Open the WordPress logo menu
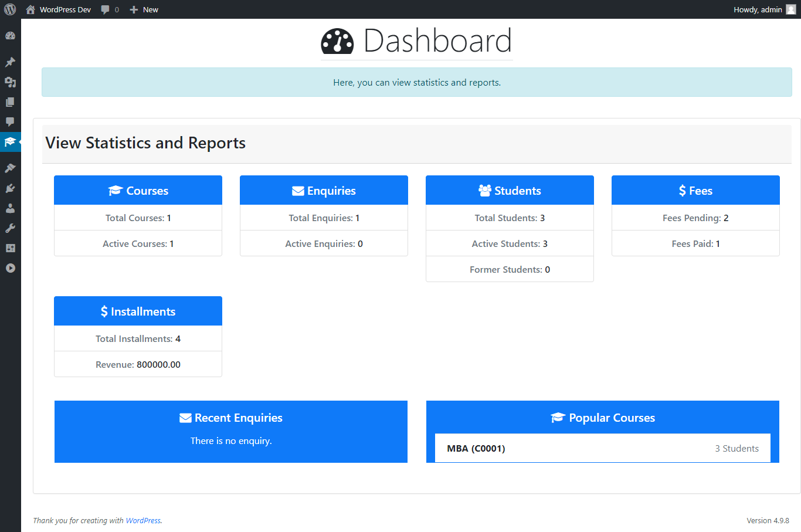 click(10, 9)
